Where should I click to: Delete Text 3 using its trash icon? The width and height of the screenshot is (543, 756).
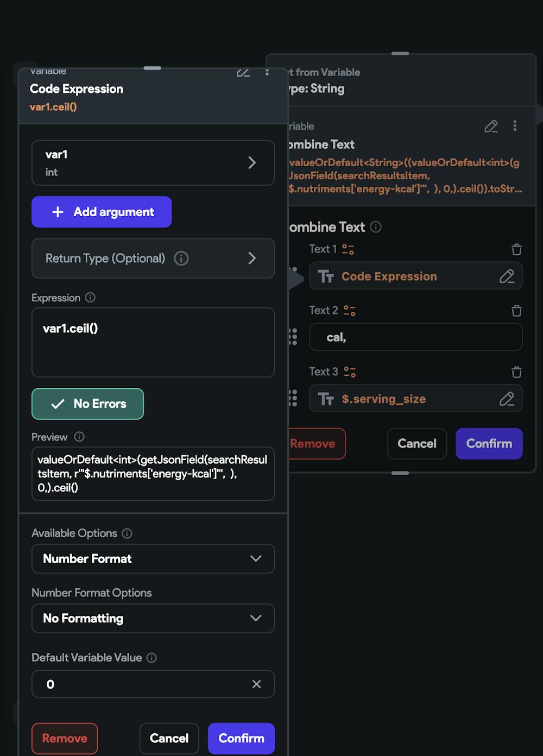(516, 372)
